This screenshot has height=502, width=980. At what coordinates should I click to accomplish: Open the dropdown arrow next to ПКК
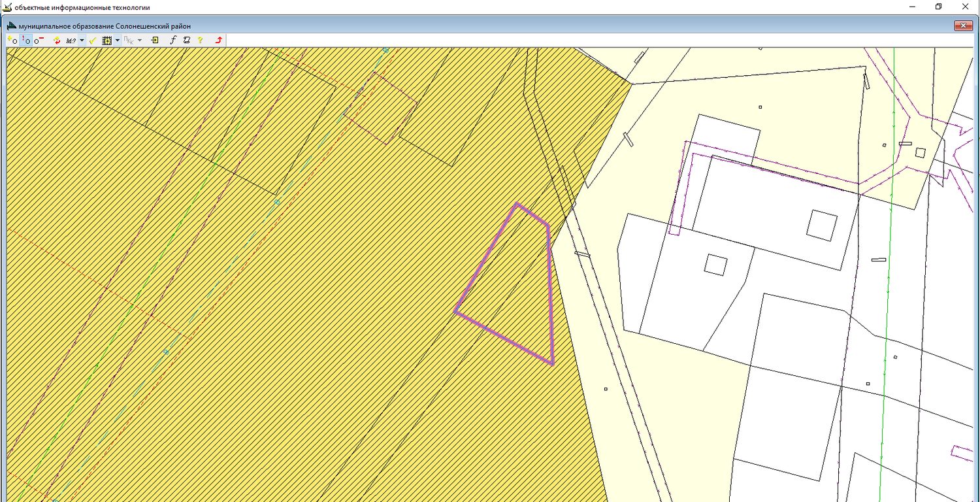click(140, 40)
